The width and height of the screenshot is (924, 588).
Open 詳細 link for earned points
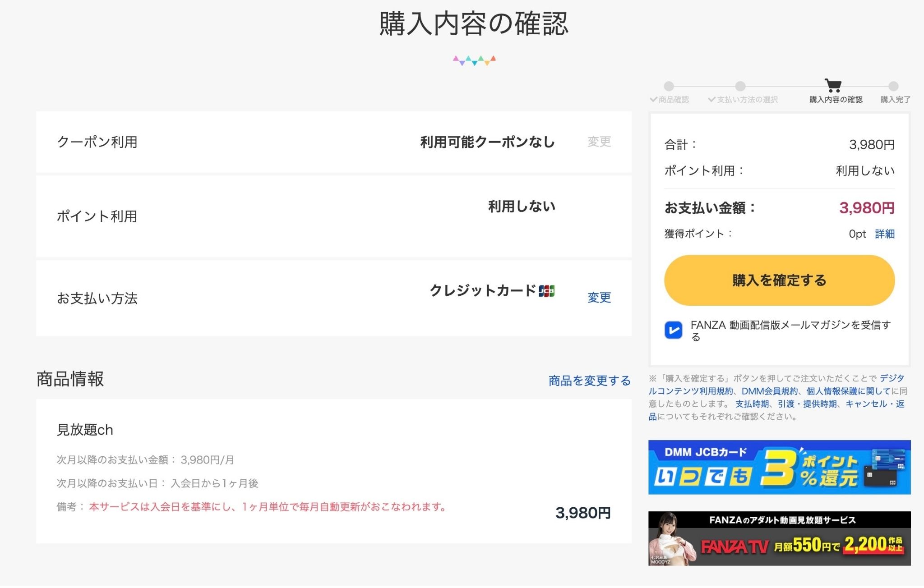(x=885, y=234)
